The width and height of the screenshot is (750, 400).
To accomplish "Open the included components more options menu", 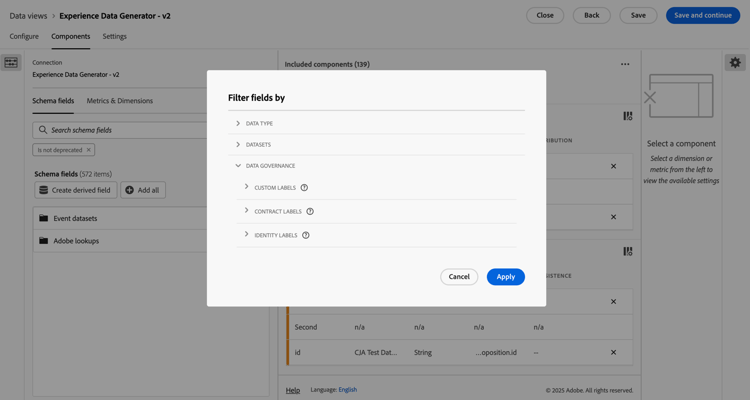I will 625,64.
